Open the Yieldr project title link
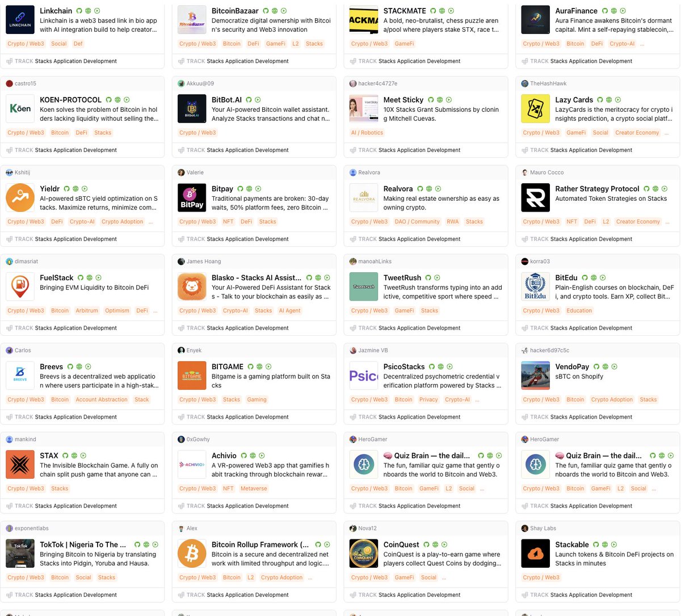 point(49,189)
